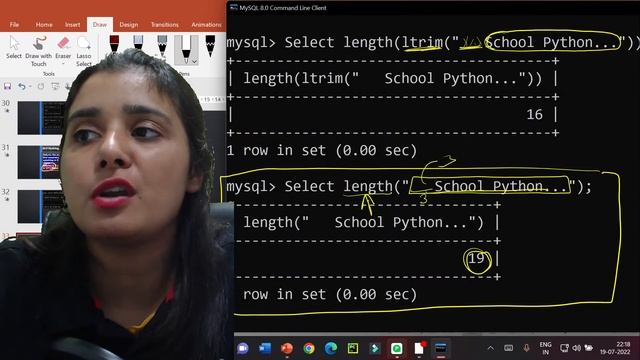Click the microphone icon in system tray

(x=527, y=348)
